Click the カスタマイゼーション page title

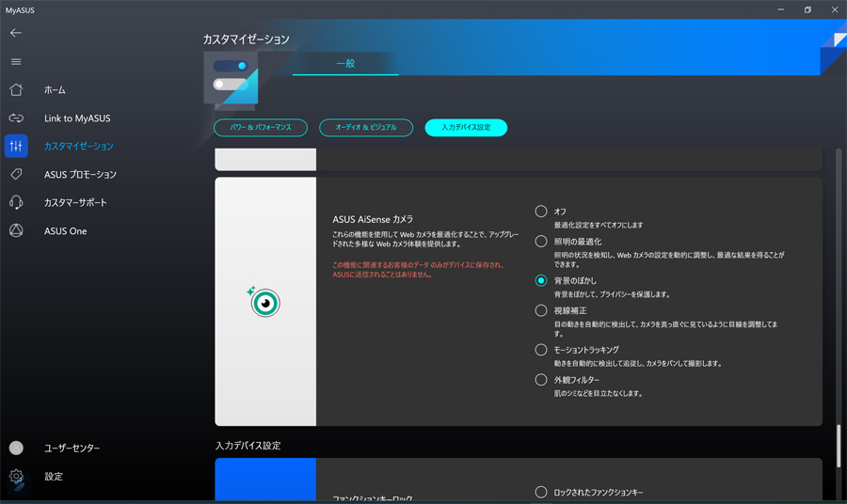point(246,39)
